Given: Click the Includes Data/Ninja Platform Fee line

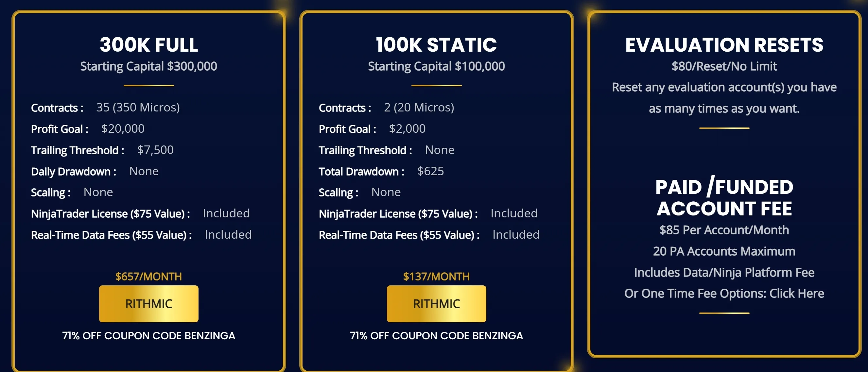Looking at the screenshot, I should coord(724,272).
